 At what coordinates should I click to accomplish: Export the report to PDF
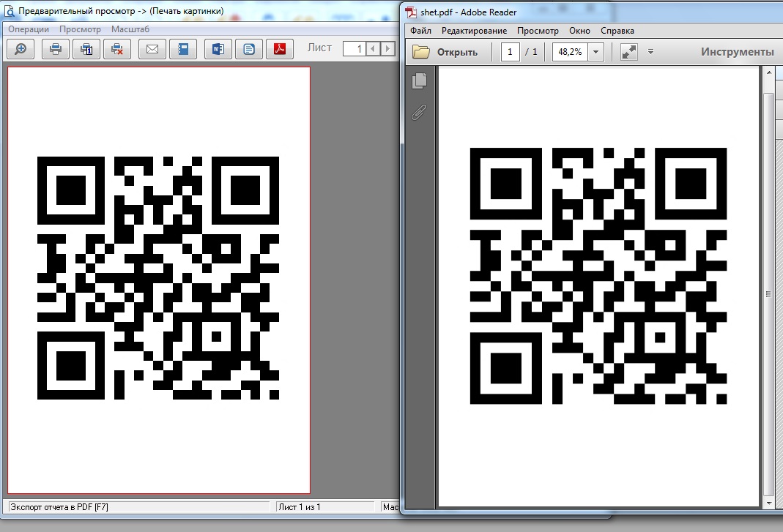coord(279,49)
